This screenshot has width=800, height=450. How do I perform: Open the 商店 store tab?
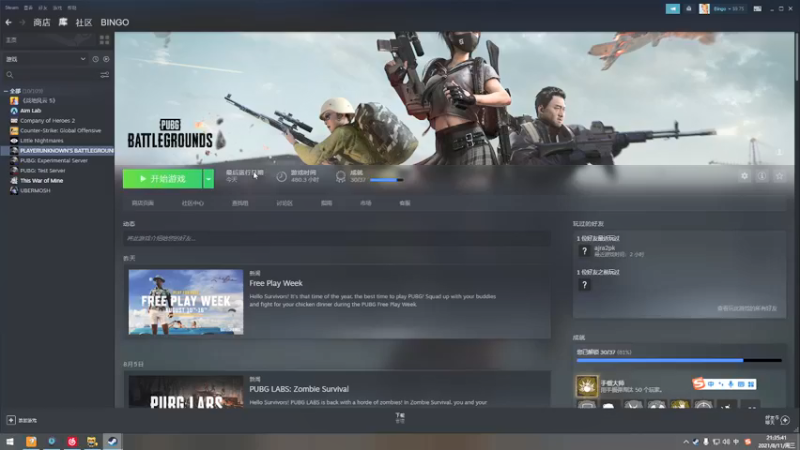(x=42, y=22)
